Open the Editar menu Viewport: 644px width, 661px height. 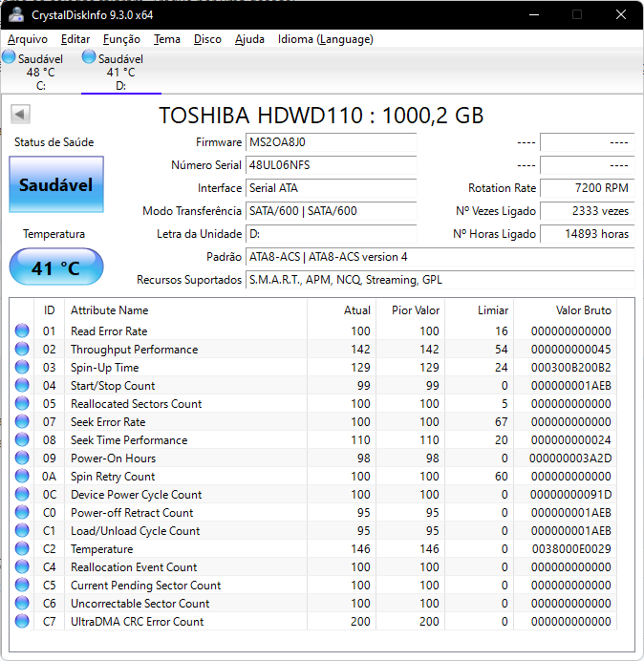75,39
